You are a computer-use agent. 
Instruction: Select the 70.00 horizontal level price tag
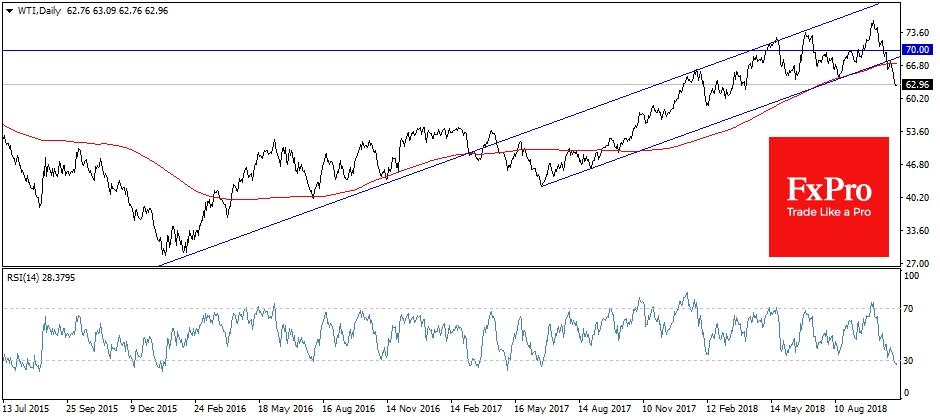(x=918, y=50)
